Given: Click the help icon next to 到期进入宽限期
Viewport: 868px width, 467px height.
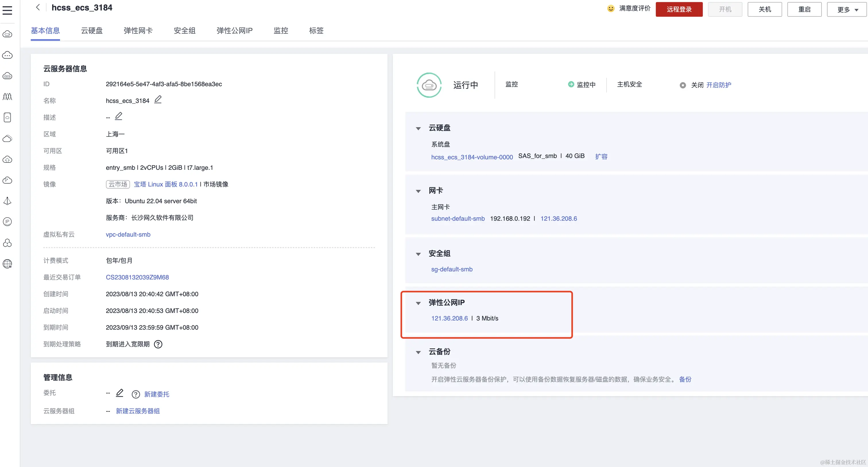Looking at the screenshot, I should coord(158,344).
